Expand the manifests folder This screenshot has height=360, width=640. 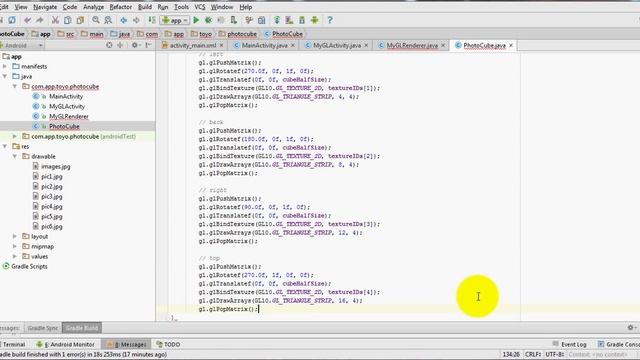[5, 66]
